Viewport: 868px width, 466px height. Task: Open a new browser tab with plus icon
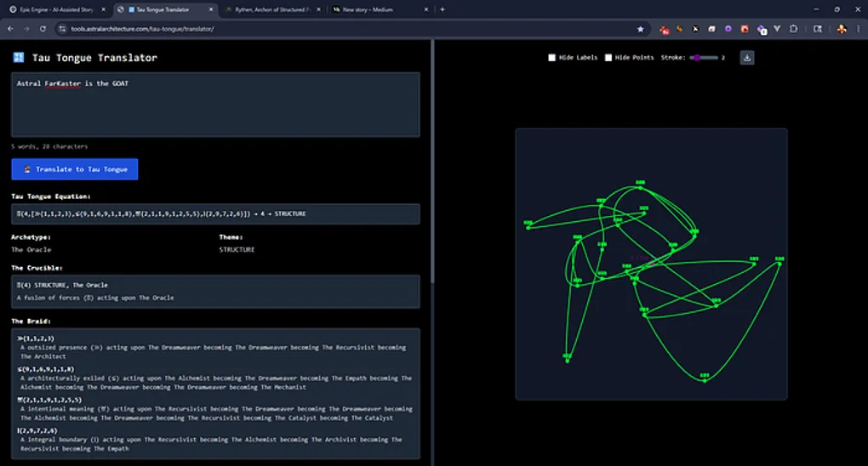pyautogui.click(x=442, y=9)
